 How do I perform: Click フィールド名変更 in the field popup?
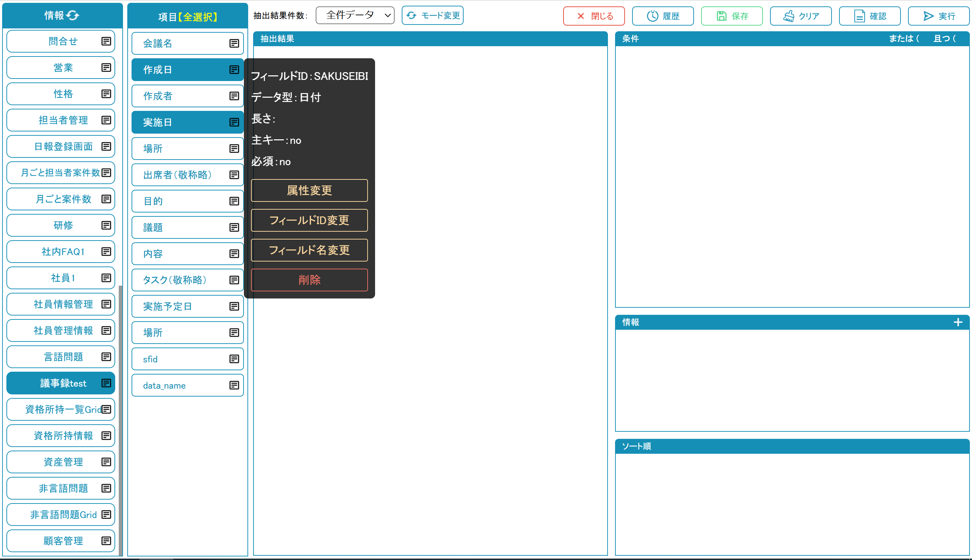tap(309, 250)
